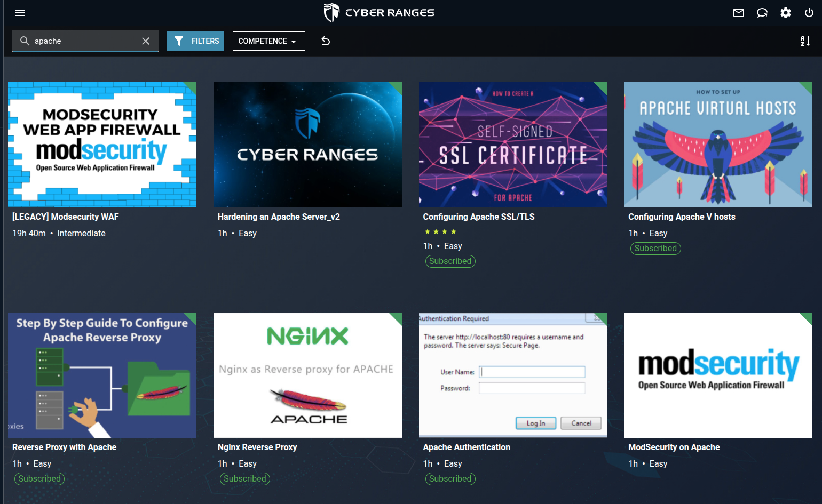Viewport: 822px width, 504px height.
Task: Click '1h • Easy' under Configuring Apache V hosts
Action: (648, 233)
